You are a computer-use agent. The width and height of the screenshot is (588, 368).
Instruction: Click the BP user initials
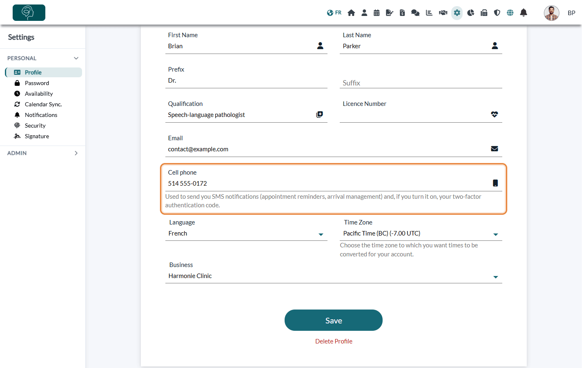point(571,13)
